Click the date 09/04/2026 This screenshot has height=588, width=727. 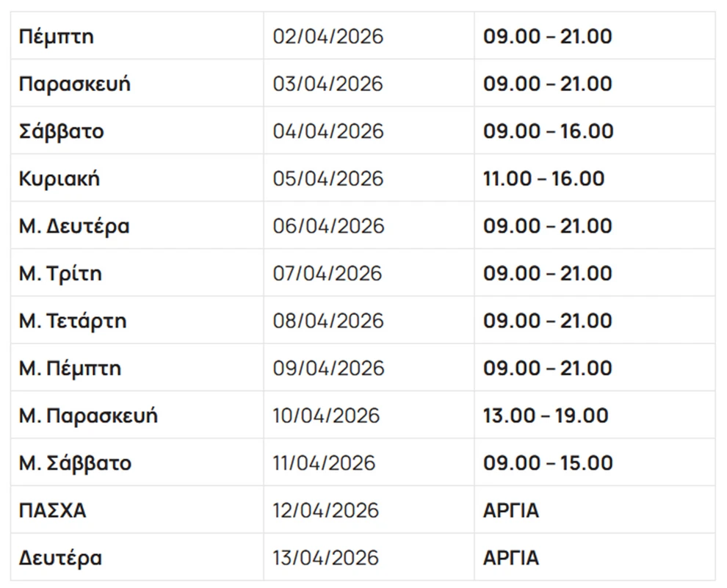328,368
